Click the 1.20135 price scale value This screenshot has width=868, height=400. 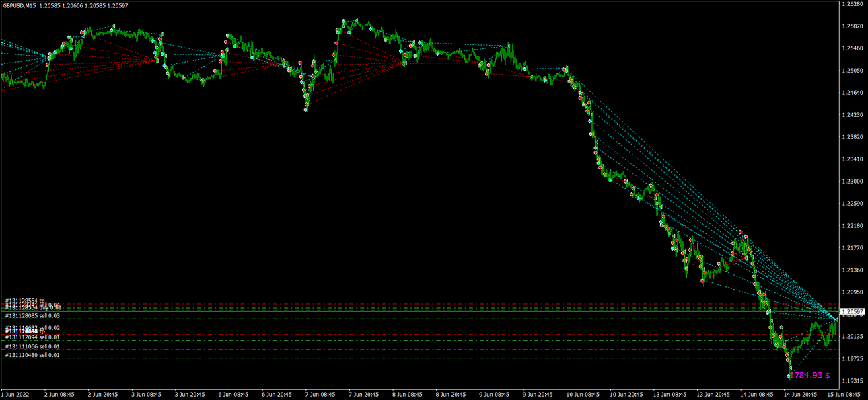852,337
